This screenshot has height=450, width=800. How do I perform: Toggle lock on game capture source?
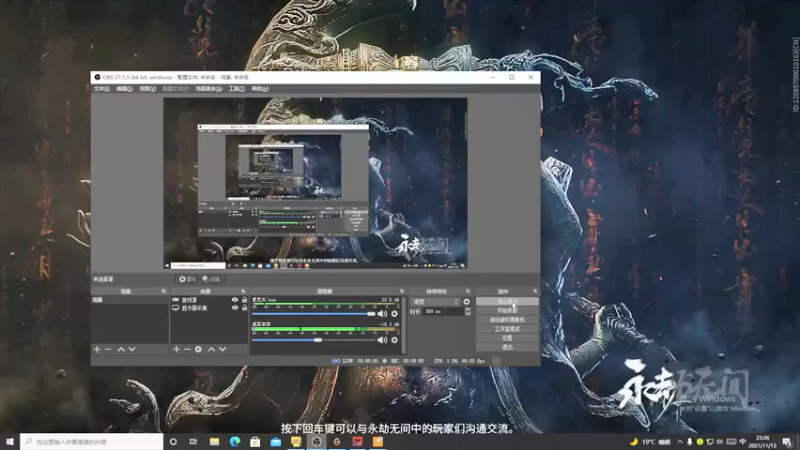pyautogui.click(x=244, y=300)
